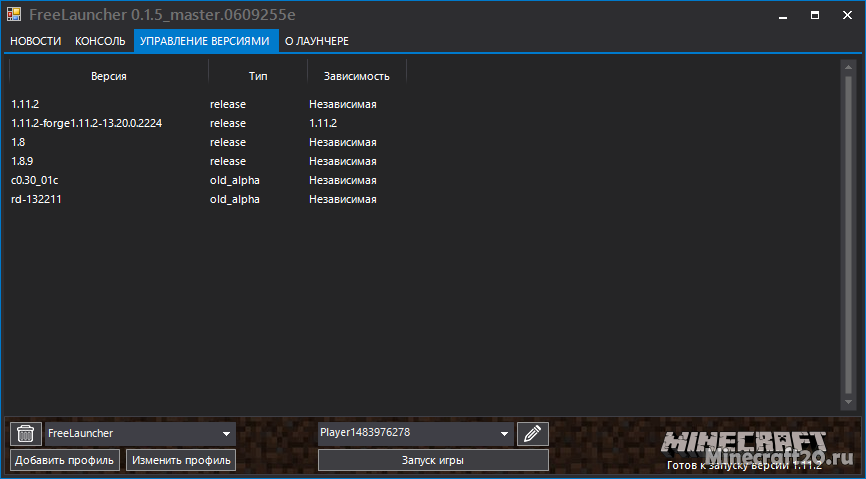Click the old_alpha type cell of c0.30_01c
The width and height of the screenshot is (866, 479).
click(235, 181)
